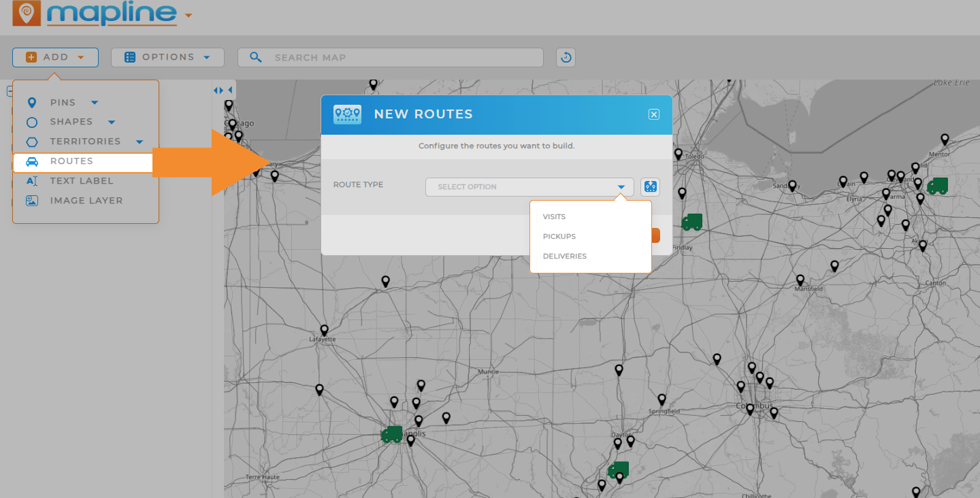Click the route settings icon beside Route Type
980x498 pixels.
pos(650,186)
